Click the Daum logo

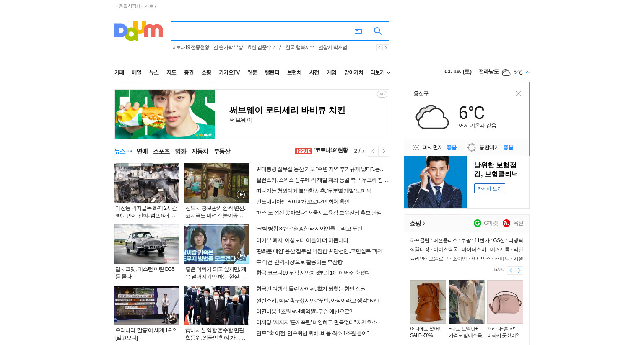click(138, 31)
